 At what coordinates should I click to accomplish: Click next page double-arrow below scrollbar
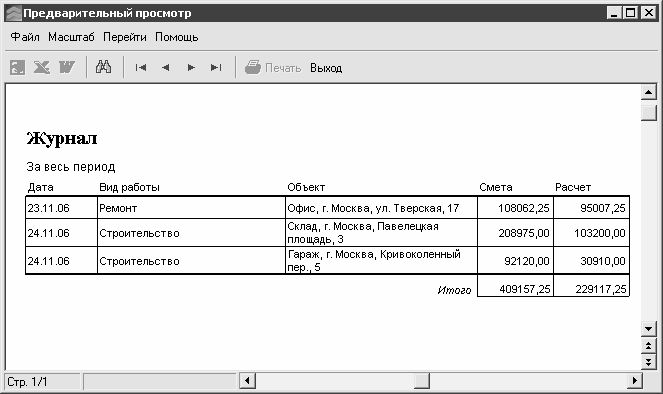pyautogui.click(x=649, y=361)
